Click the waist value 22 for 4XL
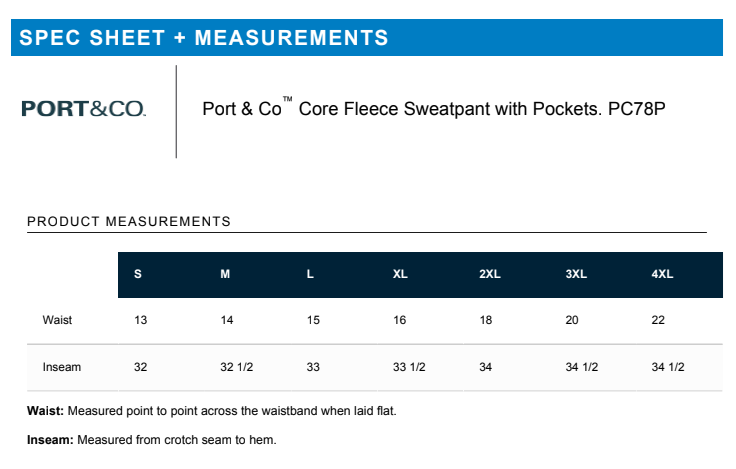Image resolution: width=736 pixels, height=469 pixels. [658, 320]
